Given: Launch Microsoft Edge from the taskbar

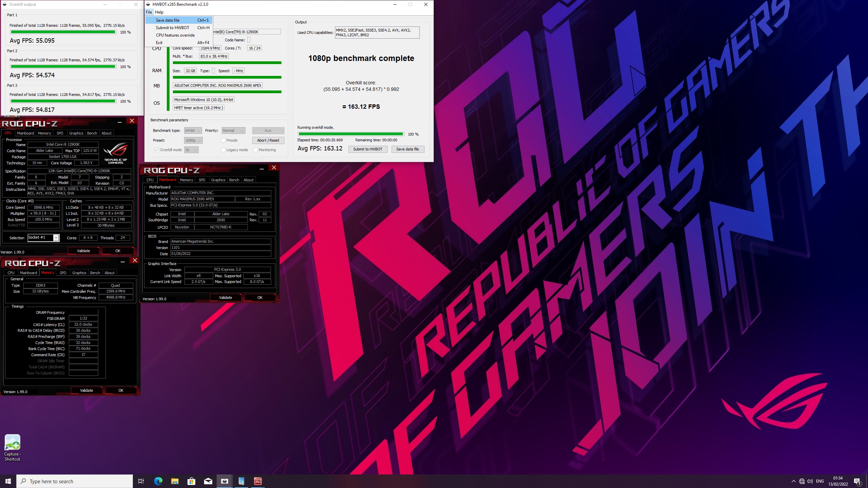Looking at the screenshot, I should click(158, 481).
